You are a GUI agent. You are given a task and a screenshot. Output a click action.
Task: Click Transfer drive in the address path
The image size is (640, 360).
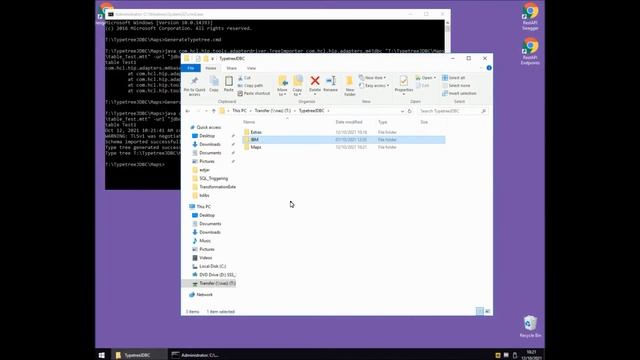pyautogui.click(x=273, y=111)
